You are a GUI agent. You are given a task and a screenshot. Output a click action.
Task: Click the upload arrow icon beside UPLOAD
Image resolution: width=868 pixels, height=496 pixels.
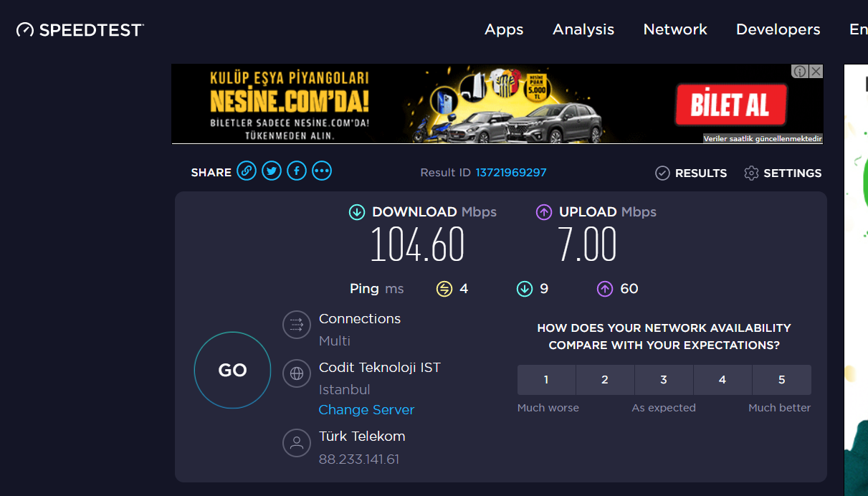(544, 212)
